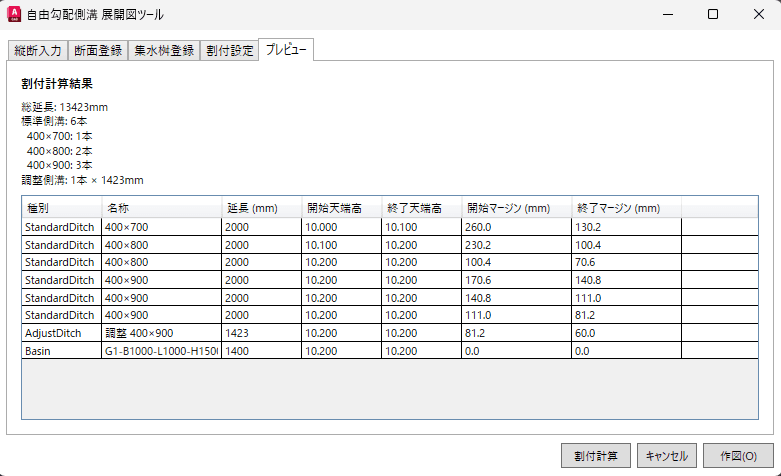This screenshot has width=781, height=476.
Task: Click the 開始マージン (mm) column header
Action: click(516, 208)
